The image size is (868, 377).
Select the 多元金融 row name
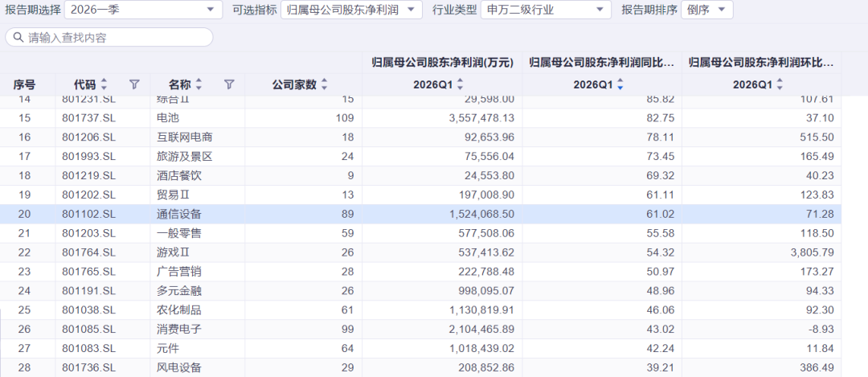[179, 291]
